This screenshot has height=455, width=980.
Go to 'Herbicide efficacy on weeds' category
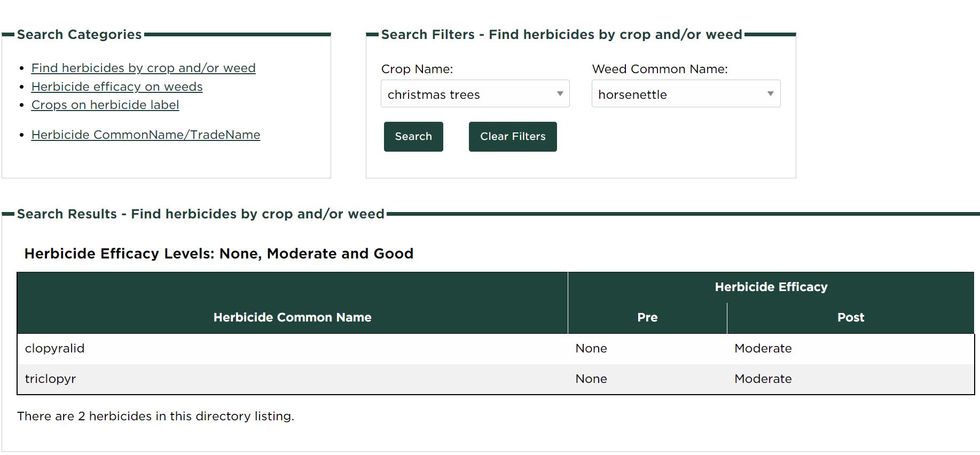pyautogui.click(x=117, y=87)
